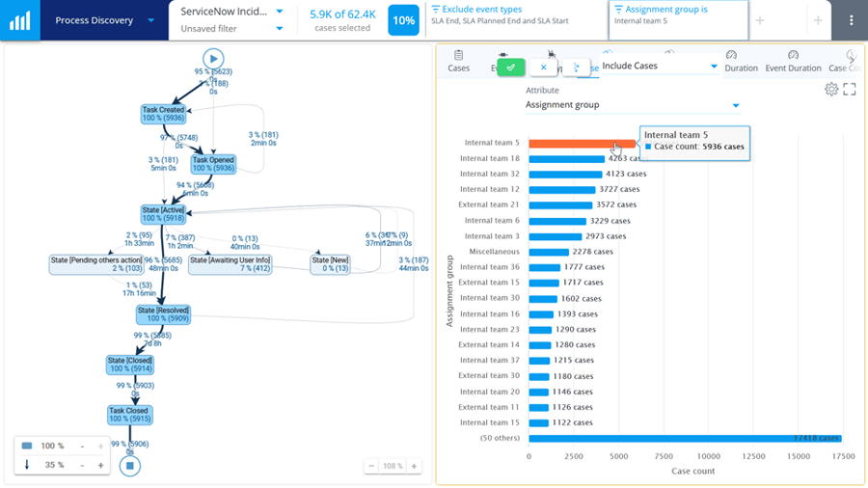Open the Include Cases dropdown
Screen dimensions: 868x488
click(x=660, y=66)
